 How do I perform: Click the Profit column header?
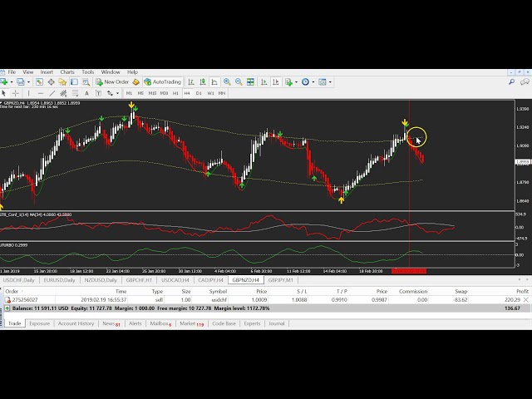click(521, 291)
